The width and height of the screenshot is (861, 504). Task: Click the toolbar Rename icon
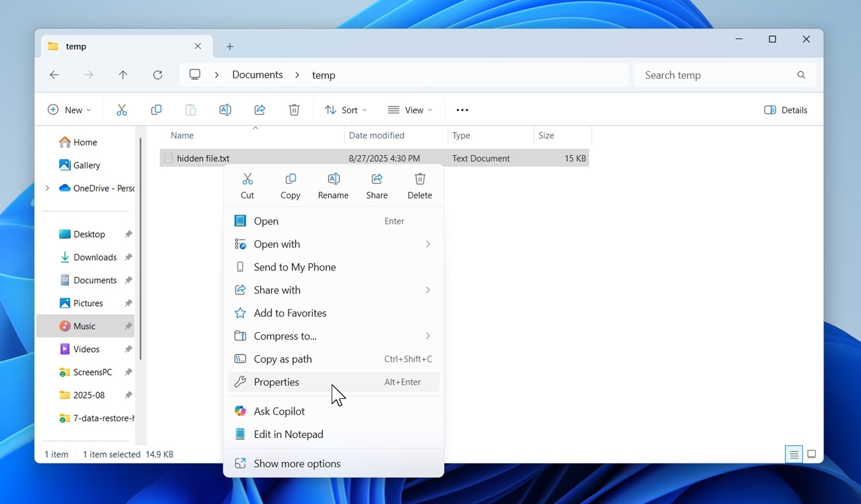[225, 110]
